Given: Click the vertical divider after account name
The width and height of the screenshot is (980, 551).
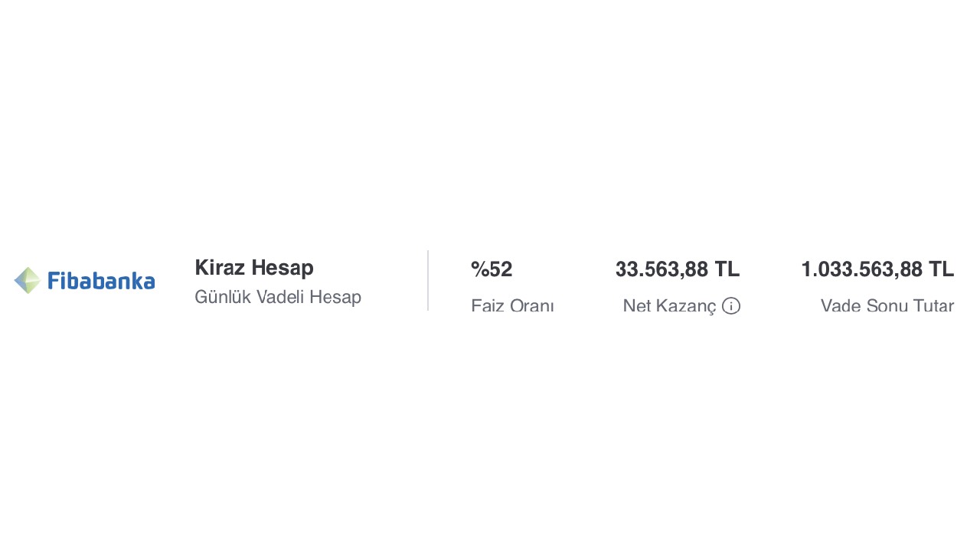Looking at the screenshot, I should point(428,280).
